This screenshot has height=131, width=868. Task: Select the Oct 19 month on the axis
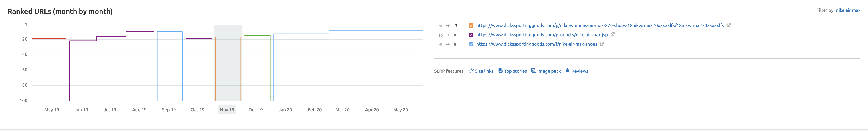click(197, 110)
